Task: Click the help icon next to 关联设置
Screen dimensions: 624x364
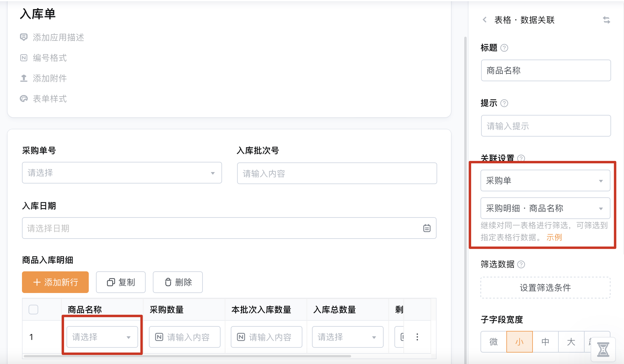Action: (x=521, y=158)
